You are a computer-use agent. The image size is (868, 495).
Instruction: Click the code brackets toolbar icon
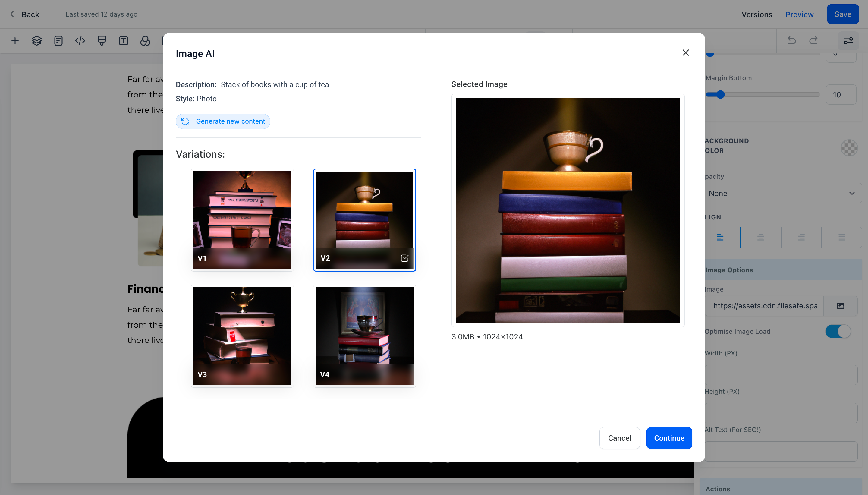pyautogui.click(x=80, y=41)
